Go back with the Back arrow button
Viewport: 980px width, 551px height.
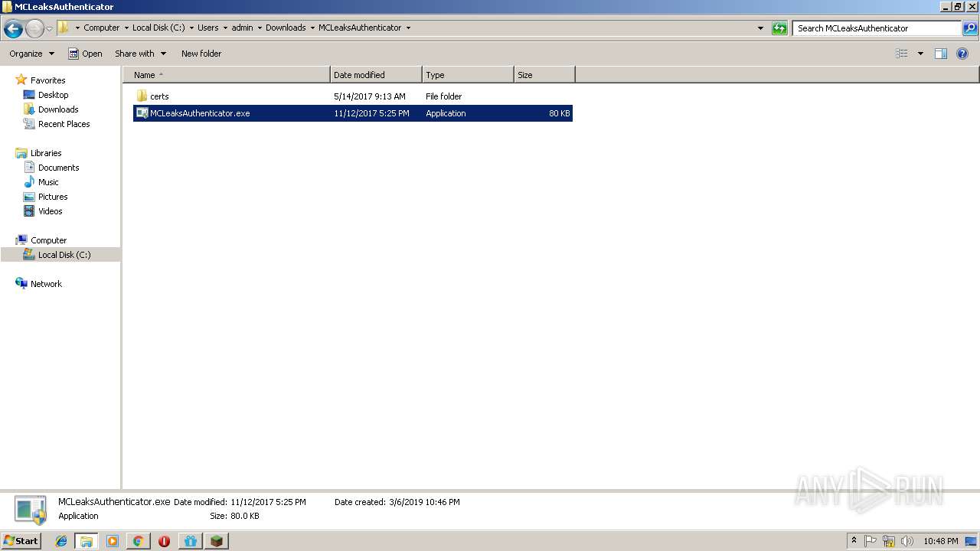(13, 29)
